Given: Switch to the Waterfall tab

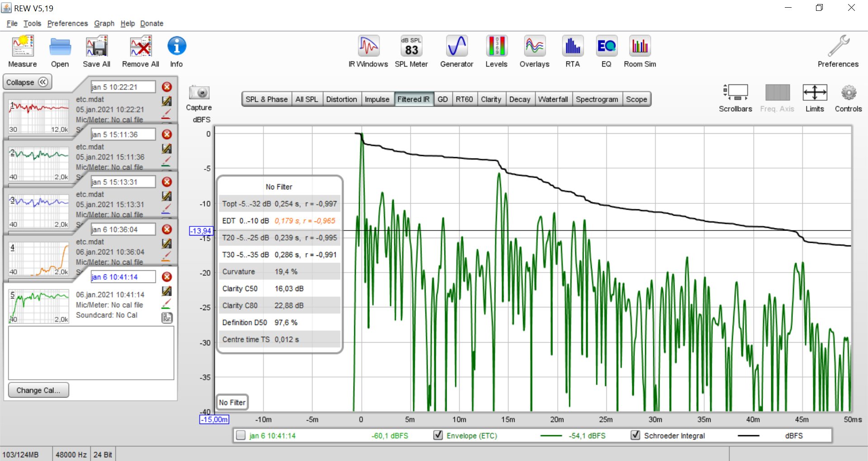Looking at the screenshot, I should 553,99.
